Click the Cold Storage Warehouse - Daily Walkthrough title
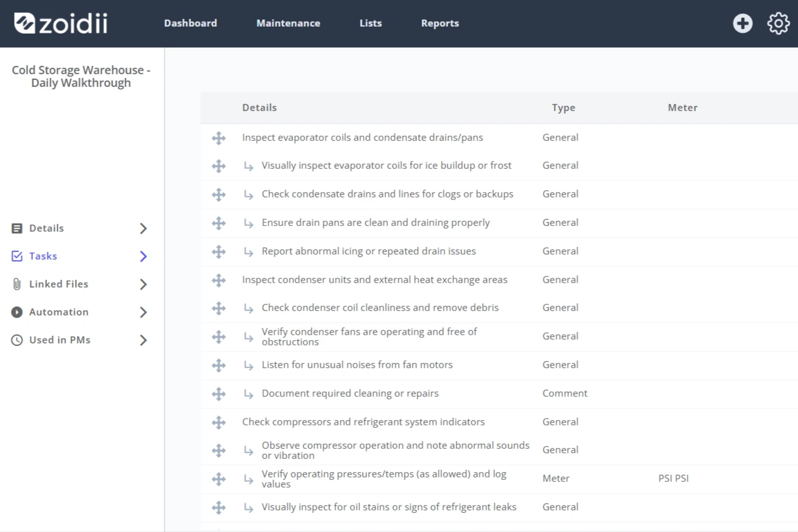The height and width of the screenshot is (532, 798). click(81, 77)
